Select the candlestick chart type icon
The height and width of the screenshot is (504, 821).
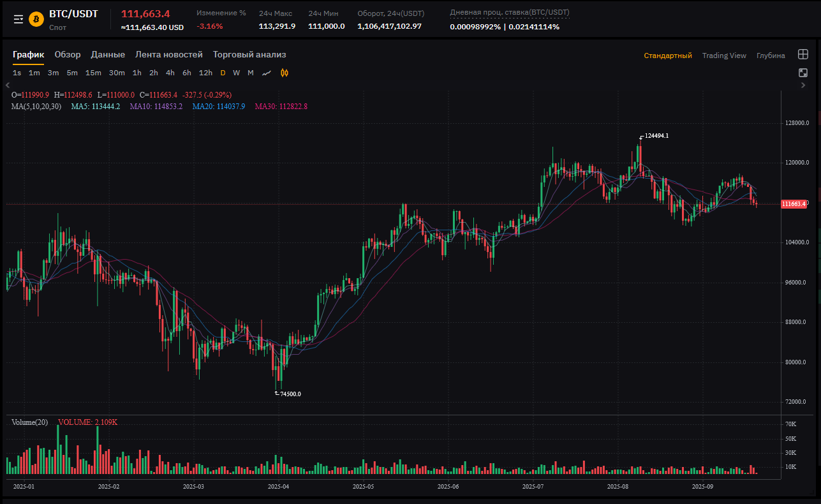285,73
